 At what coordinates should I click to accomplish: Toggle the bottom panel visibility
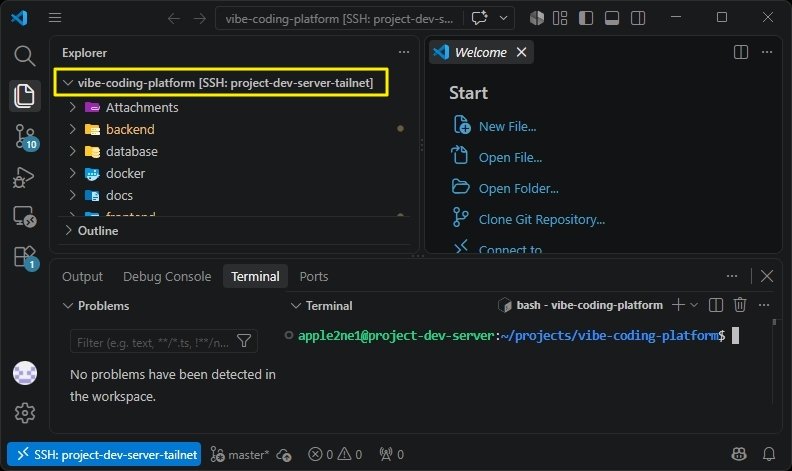click(x=612, y=18)
